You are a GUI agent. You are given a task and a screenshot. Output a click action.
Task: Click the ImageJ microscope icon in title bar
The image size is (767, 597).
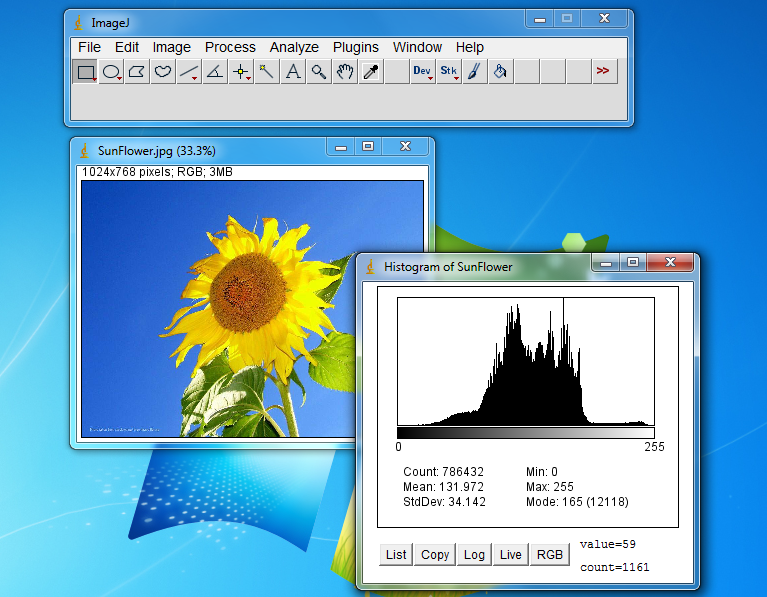tap(78, 23)
